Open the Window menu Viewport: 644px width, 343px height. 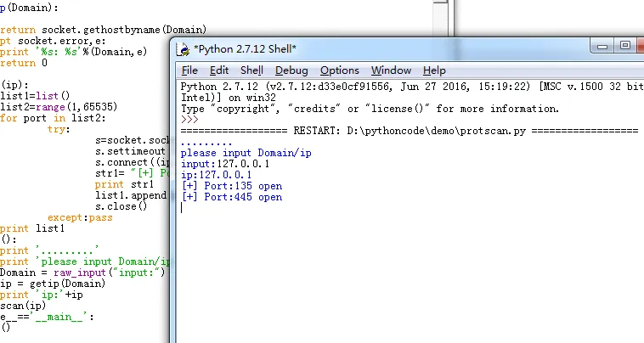coord(391,70)
